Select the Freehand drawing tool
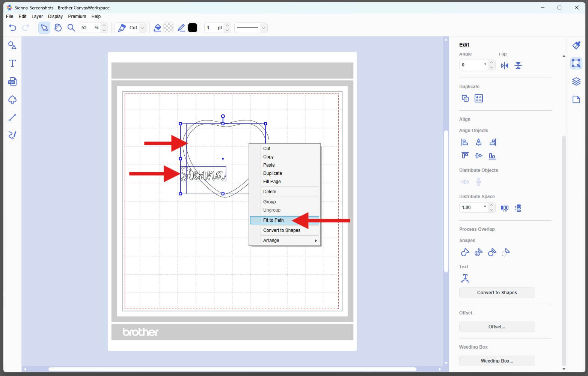 12,135
